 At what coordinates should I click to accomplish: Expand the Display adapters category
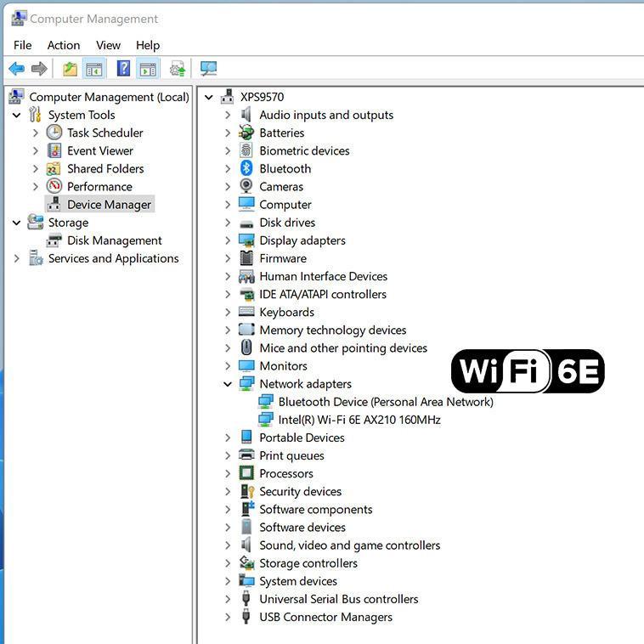pos(228,240)
